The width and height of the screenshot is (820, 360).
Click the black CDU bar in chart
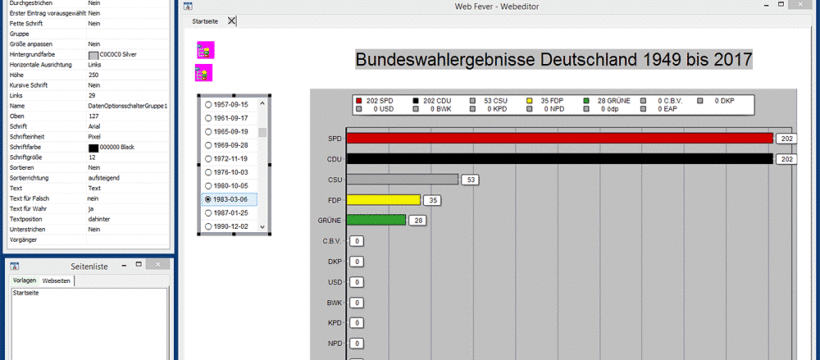(x=560, y=159)
